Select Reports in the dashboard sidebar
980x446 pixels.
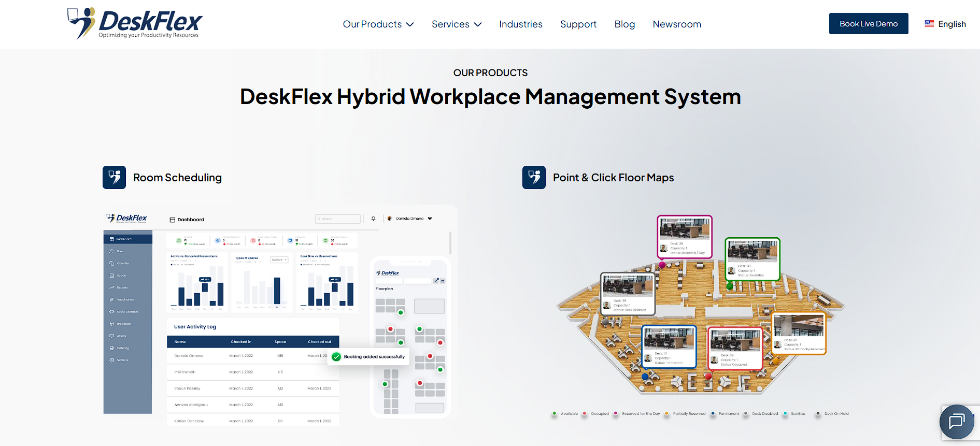[119, 287]
